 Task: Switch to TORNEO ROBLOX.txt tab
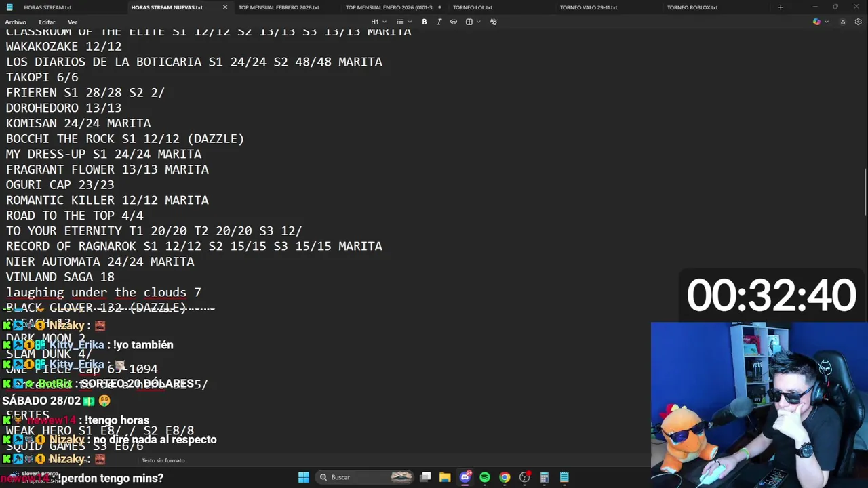pos(692,7)
